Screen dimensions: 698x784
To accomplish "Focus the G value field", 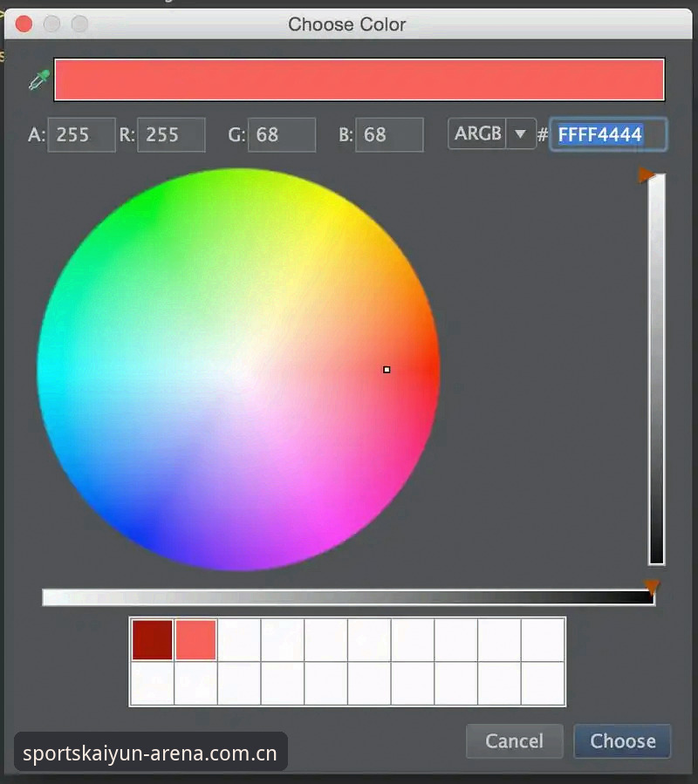I will 282,134.
